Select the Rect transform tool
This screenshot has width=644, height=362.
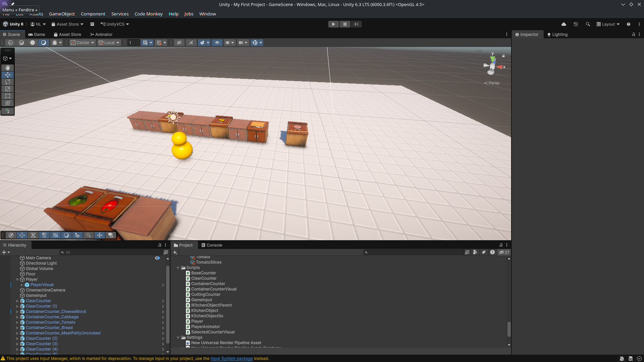coord(7,96)
